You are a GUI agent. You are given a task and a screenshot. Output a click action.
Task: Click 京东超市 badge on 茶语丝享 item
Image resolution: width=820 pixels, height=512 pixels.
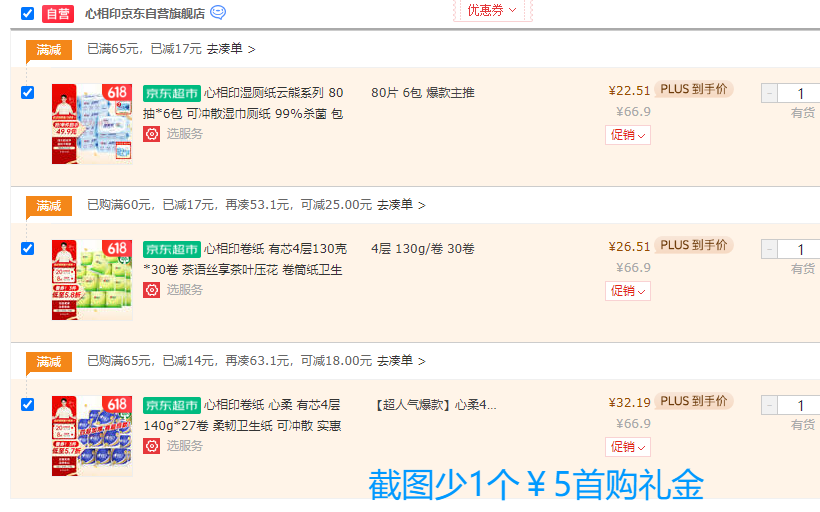coord(172,249)
